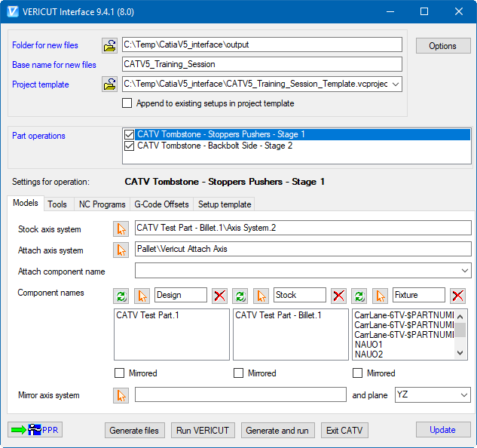Uncheck the Stoppers Pushers Stage 1 operation
Viewport: 477px width, 448px height.
tap(130, 134)
